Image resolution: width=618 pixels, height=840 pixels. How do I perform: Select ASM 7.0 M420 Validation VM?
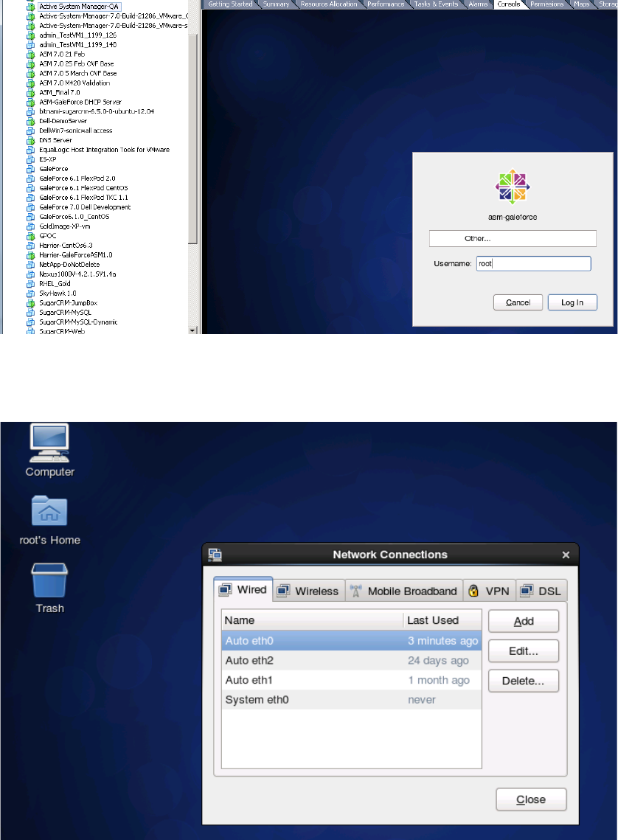(74, 83)
